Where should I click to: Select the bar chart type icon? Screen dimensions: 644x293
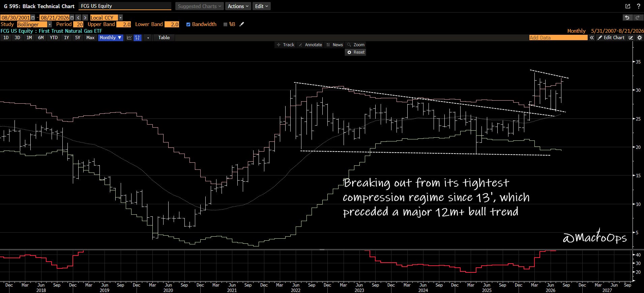(137, 38)
